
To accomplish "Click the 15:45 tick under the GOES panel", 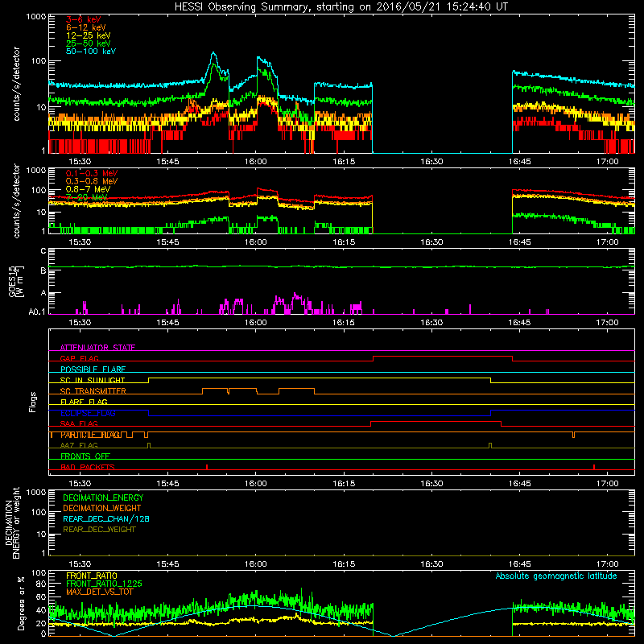I will coord(167,323).
